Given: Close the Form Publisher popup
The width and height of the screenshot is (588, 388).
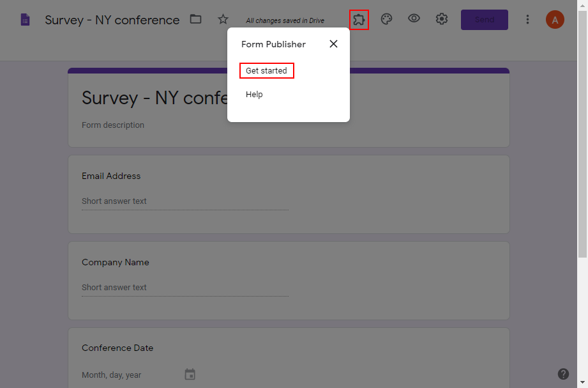Looking at the screenshot, I should pyautogui.click(x=333, y=44).
